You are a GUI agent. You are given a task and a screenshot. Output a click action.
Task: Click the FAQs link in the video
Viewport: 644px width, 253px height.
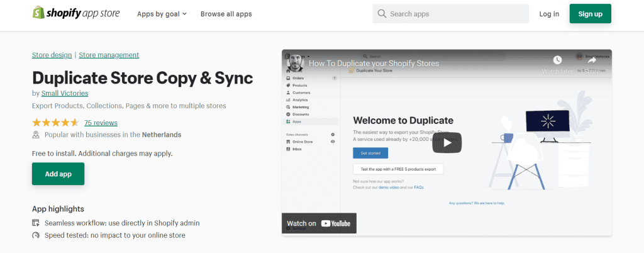pyautogui.click(x=418, y=188)
